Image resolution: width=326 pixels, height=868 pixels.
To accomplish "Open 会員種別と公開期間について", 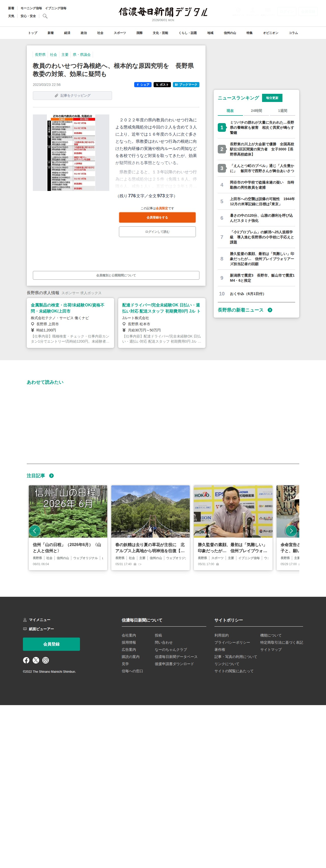I will tap(116, 275).
